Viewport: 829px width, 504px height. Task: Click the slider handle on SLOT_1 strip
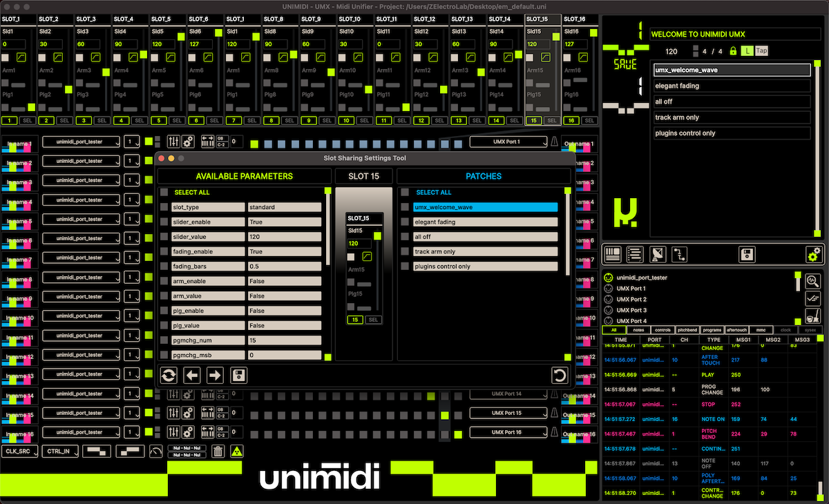pyautogui.click(x=32, y=107)
